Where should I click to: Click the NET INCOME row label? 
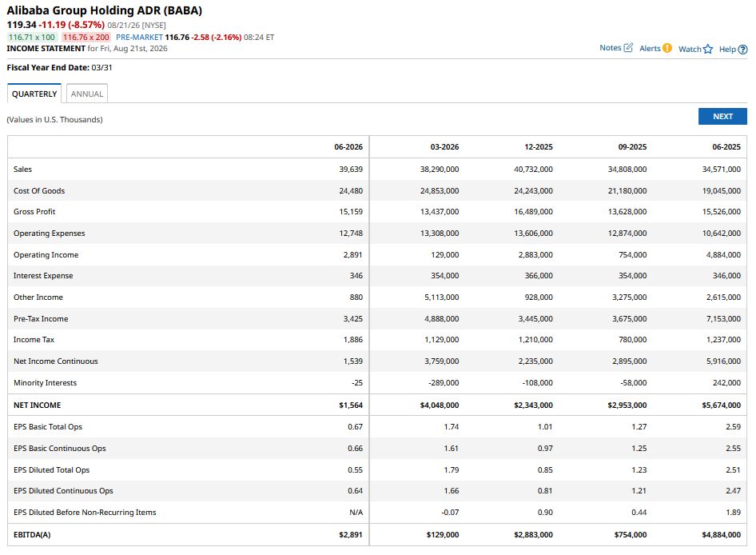pos(37,405)
